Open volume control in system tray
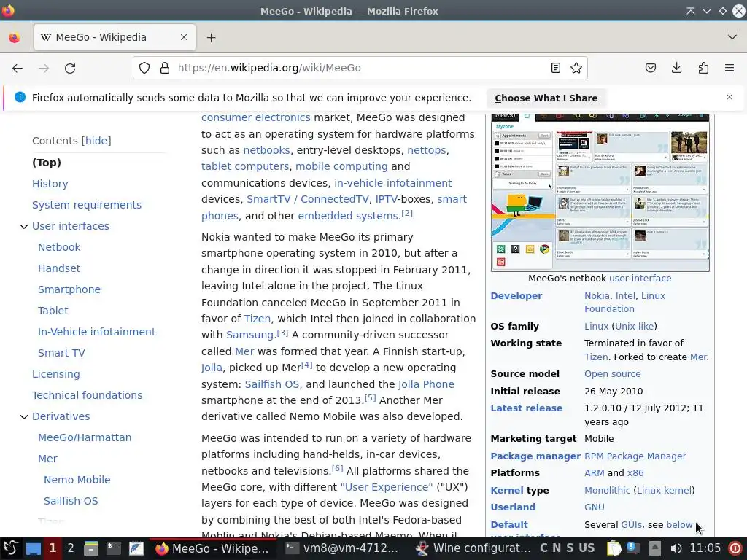This screenshot has height=560, width=747. tap(676, 548)
